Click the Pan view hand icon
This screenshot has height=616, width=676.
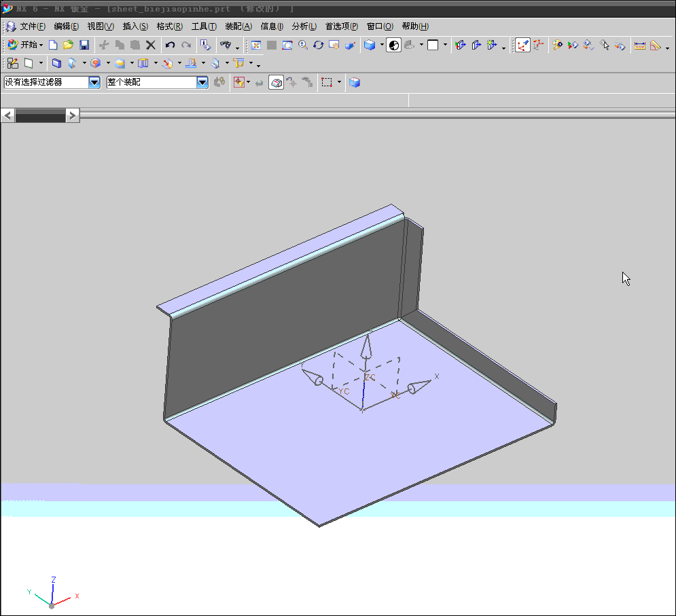(x=334, y=45)
